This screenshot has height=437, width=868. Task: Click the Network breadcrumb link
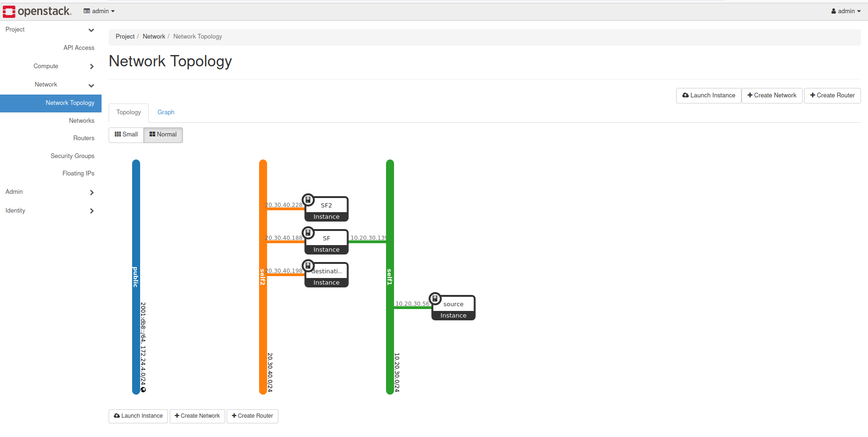(154, 37)
